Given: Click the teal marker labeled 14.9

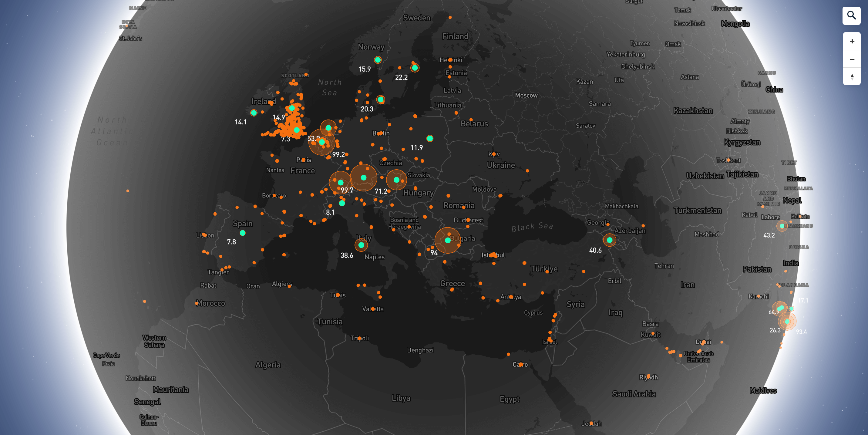Looking at the screenshot, I should [x=292, y=108].
